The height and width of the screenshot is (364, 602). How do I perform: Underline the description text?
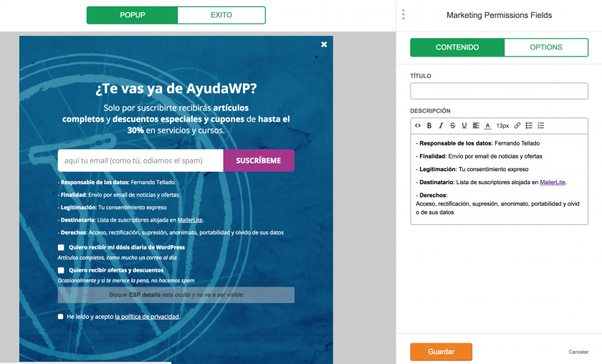tap(464, 125)
